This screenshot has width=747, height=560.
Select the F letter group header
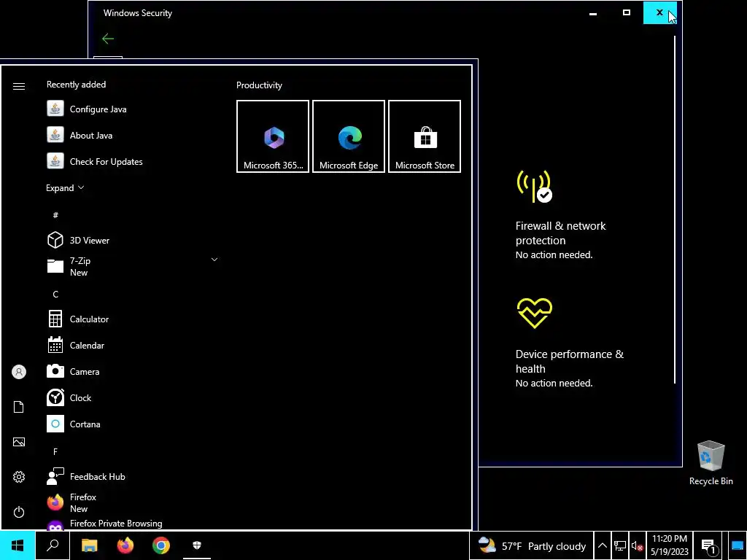[x=55, y=451]
